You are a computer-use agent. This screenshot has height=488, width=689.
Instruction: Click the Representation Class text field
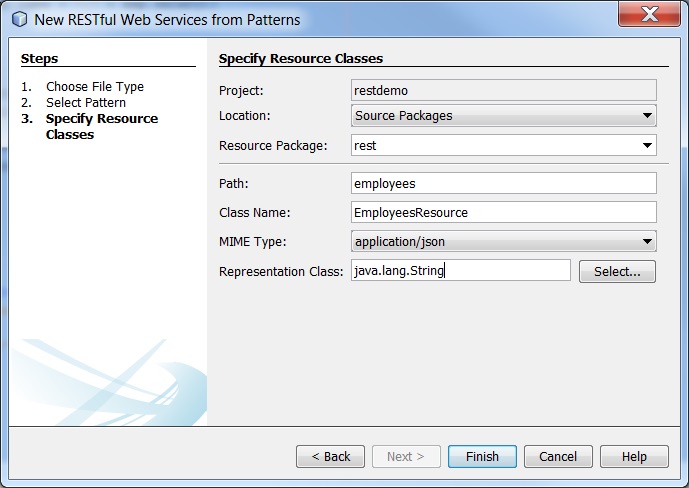point(461,271)
